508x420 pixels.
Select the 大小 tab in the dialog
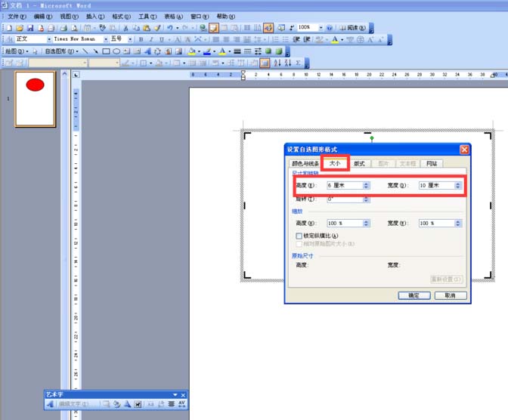pyautogui.click(x=335, y=163)
